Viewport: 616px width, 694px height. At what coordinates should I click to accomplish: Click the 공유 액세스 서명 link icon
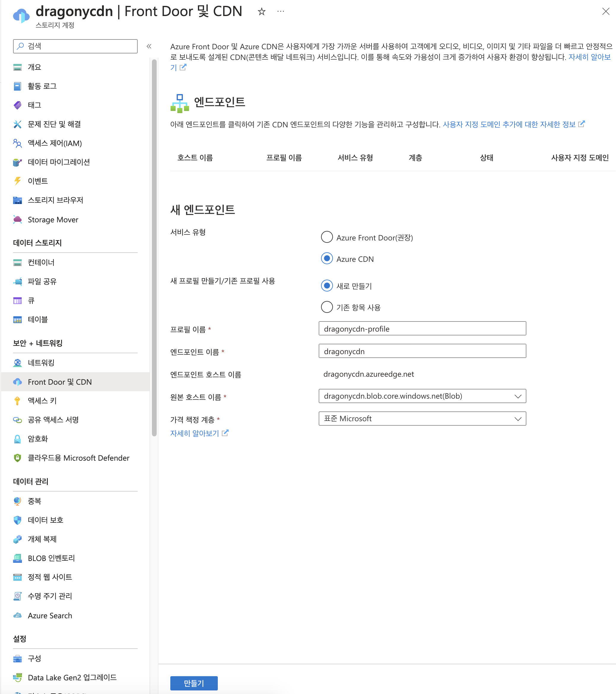click(x=17, y=420)
